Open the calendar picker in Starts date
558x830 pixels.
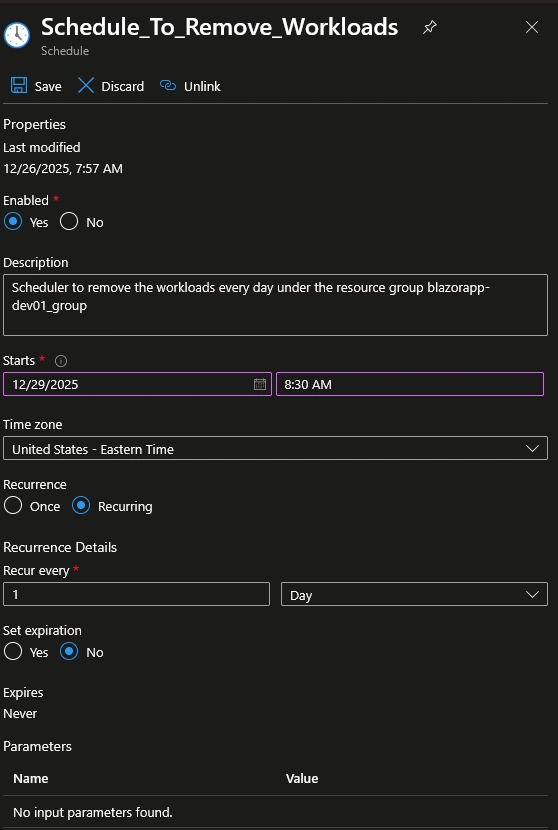259,384
